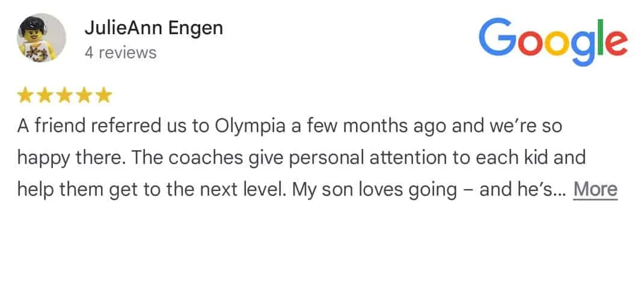Click the '4 reviews' count text
The height and width of the screenshot is (281, 644).
(120, 53)
